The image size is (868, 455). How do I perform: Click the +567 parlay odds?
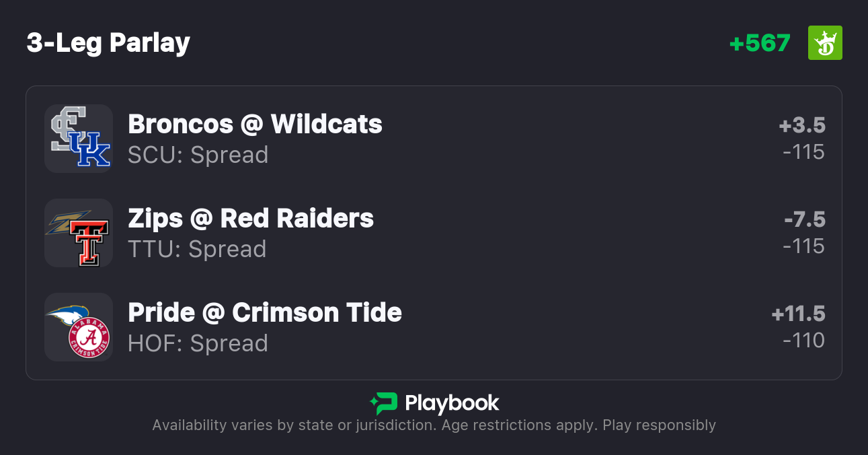[760, 43]
